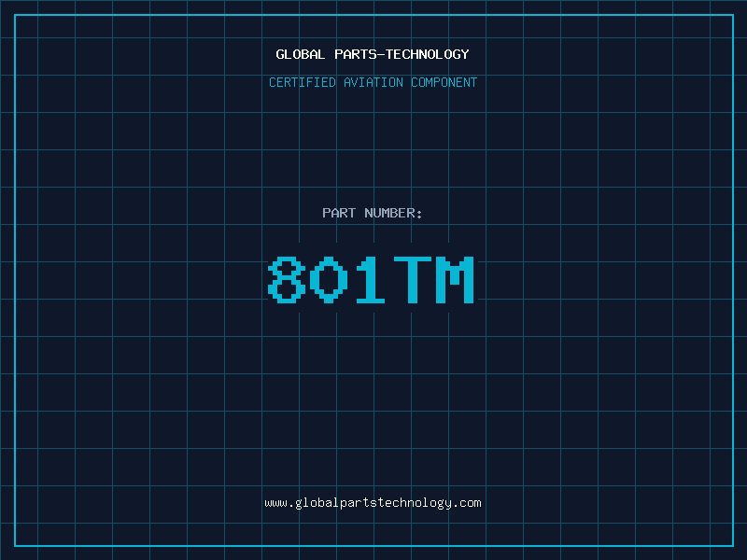This screenshot has height=560, width=747.
Task: Click the GLOBAL PARTS-TECHNOLOGY heading
Action: pos(373,54)
